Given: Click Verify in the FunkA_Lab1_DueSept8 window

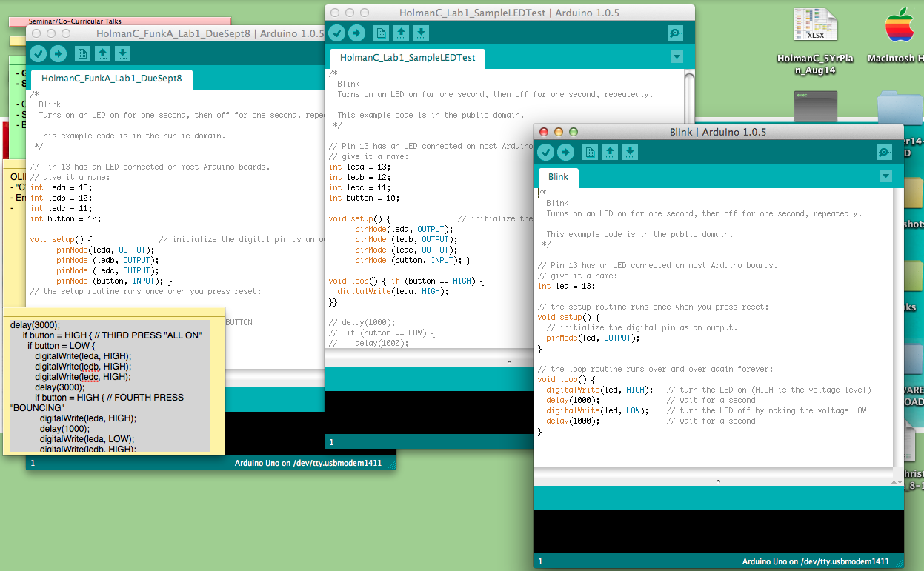Looking at the screenshot, I should [x=38, y=53].
